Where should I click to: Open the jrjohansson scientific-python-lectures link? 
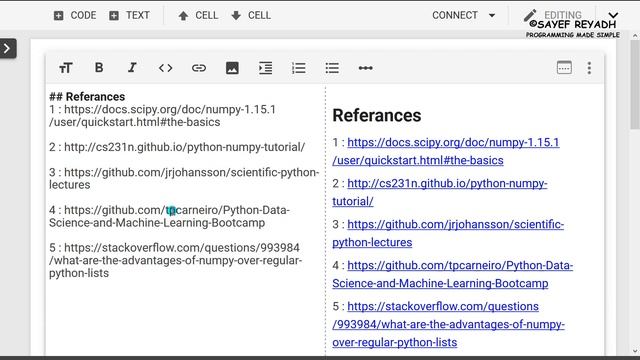click(448, 233)
